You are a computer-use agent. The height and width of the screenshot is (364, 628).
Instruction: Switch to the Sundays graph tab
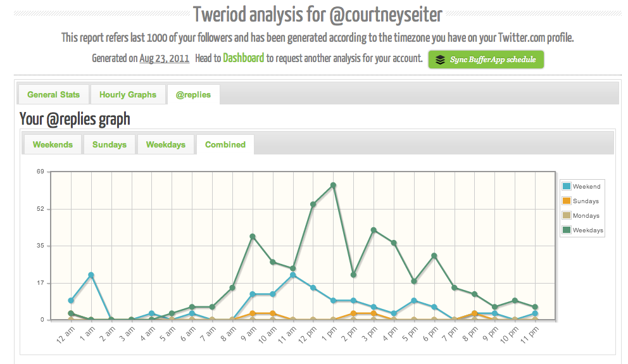coord(110,144)
